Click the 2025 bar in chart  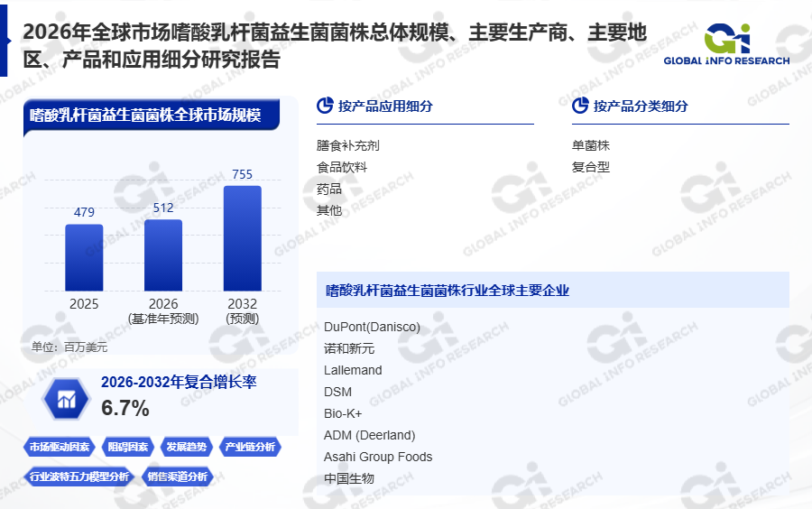(x=84, y=257)
